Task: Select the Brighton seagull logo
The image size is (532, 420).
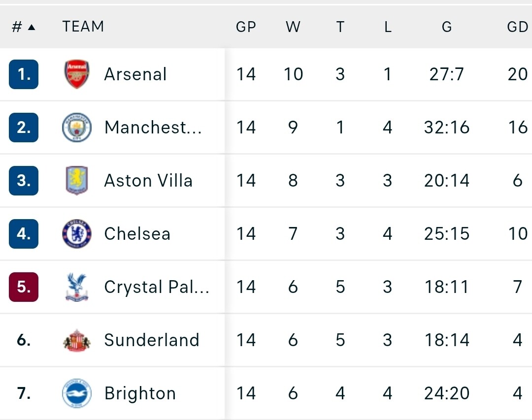Action: coord(77,393)
